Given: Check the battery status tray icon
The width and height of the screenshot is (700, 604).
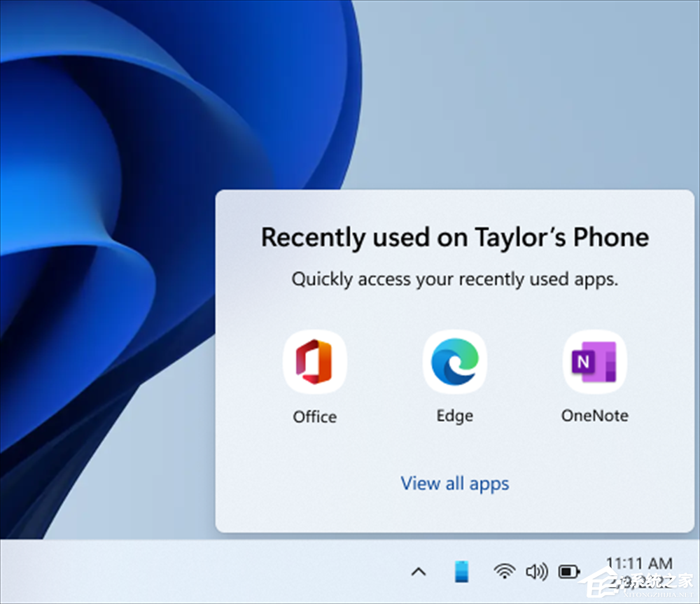Looking at the screenshot, I should [569, 571].
